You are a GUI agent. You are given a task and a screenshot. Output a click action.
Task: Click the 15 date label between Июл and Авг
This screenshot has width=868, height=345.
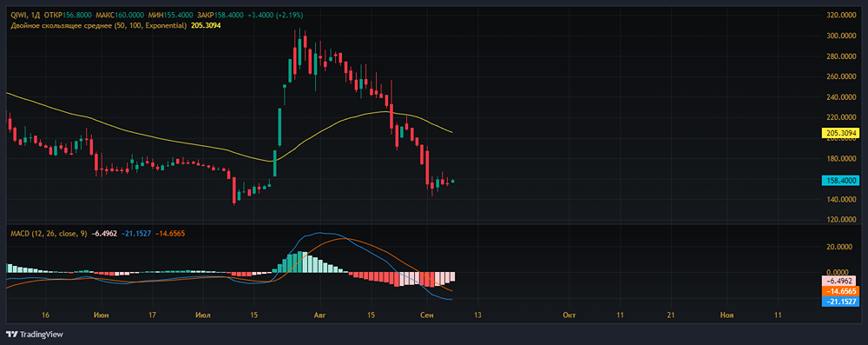[x=254, y=315]
